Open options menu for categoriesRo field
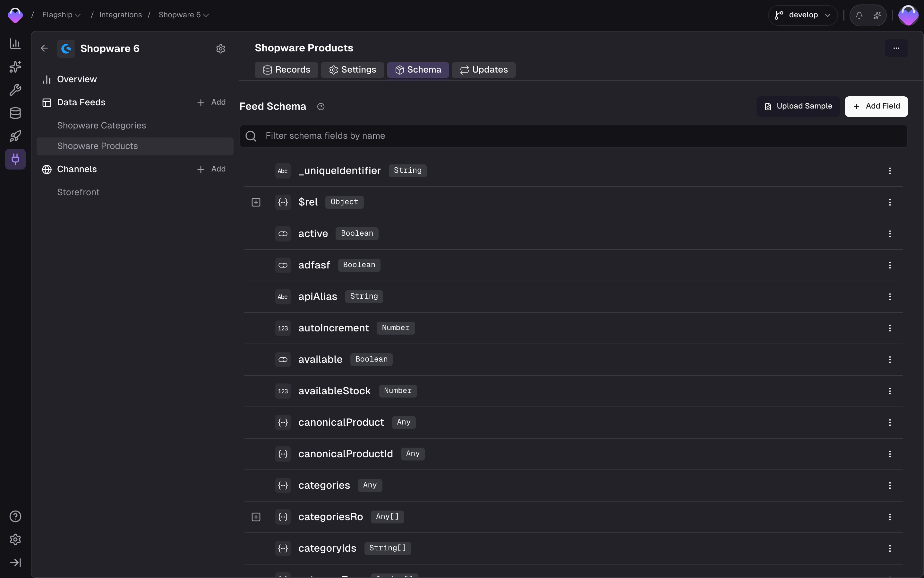The image size is (924, 578). (x=890, y=517)
